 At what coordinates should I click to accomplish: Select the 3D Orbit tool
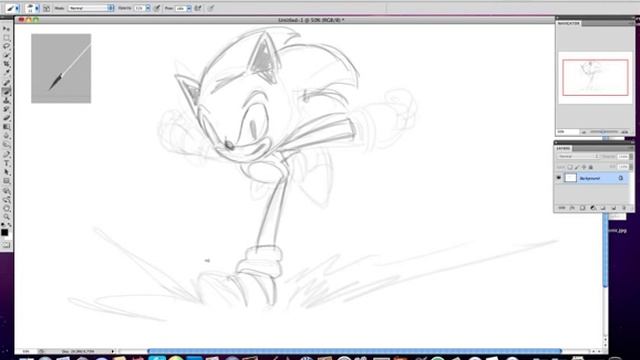[6, 200]
